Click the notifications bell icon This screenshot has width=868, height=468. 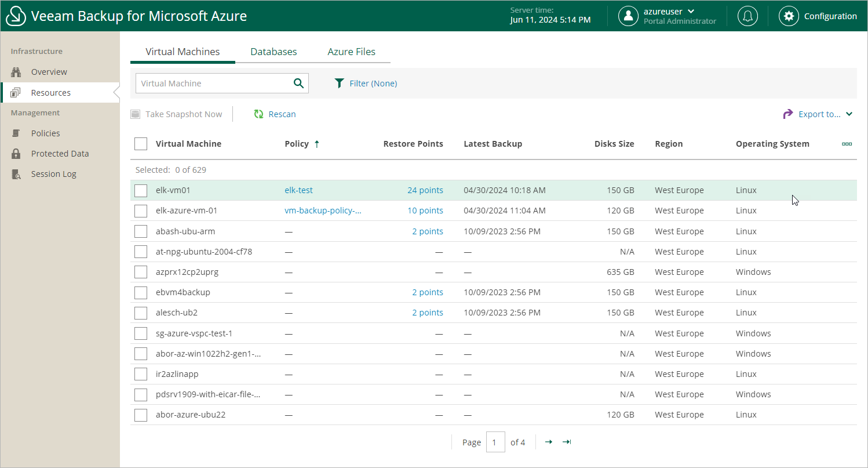[747, 16]
